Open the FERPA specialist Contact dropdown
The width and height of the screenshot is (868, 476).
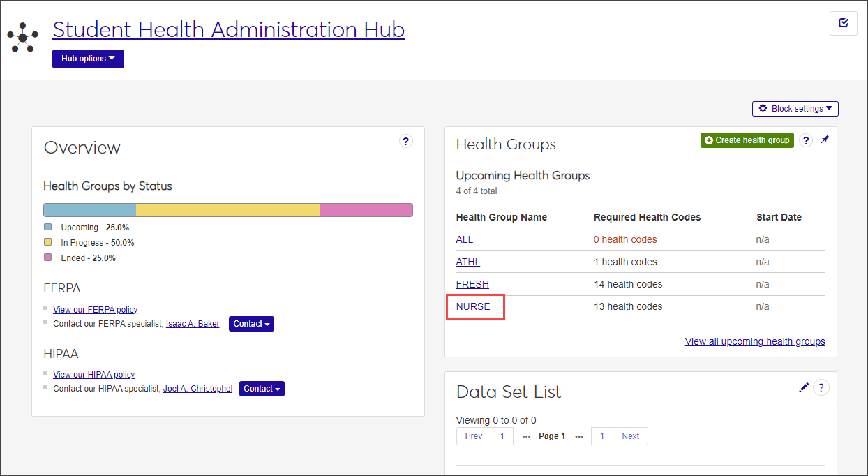(x=251, y=324)
